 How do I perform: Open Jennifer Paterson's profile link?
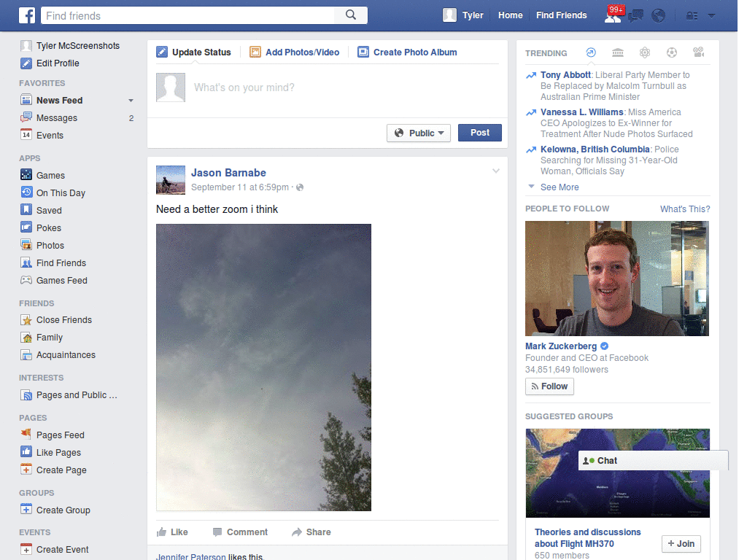[191, 556]
